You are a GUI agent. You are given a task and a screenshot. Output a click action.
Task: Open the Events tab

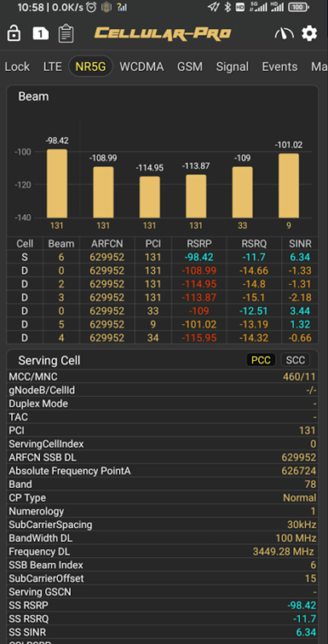click(x=280, y=67)
